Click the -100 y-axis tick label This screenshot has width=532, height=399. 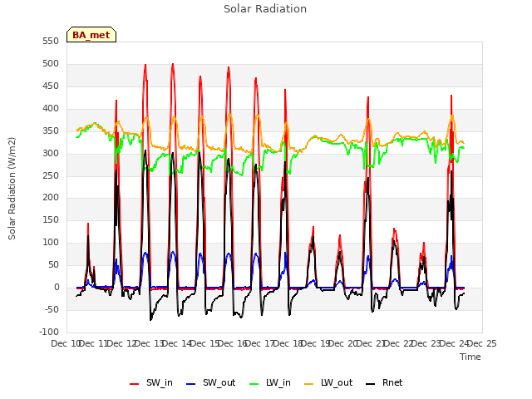coord(49,332)
